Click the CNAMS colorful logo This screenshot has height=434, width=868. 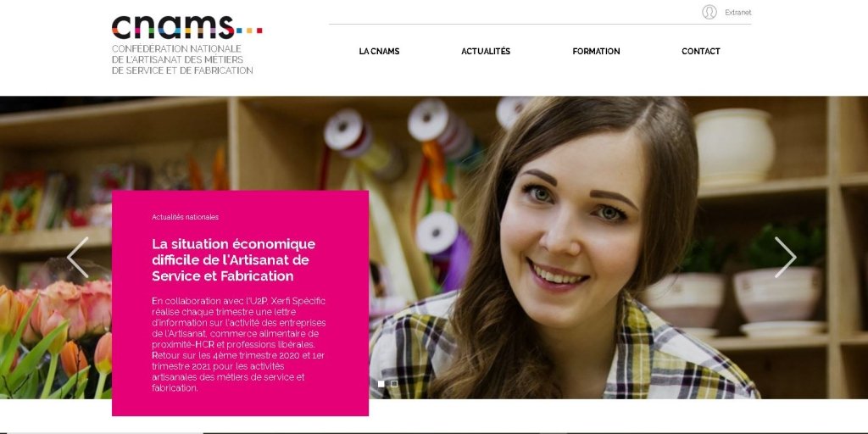coord(187,28)
